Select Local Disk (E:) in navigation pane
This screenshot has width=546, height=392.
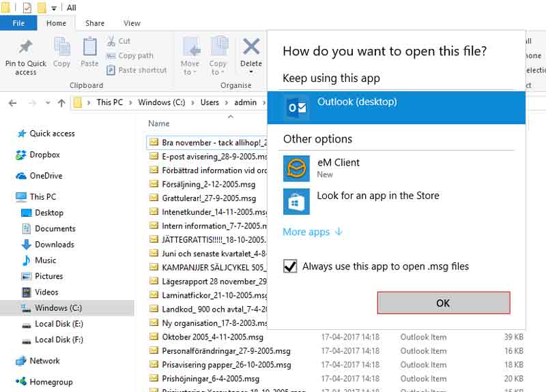pos(59,325)
